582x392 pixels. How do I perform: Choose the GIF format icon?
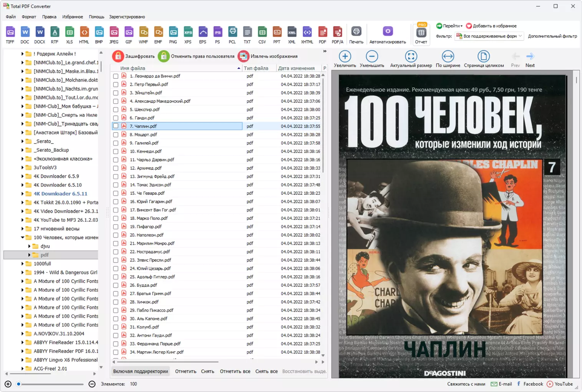(x=129, y=35)
